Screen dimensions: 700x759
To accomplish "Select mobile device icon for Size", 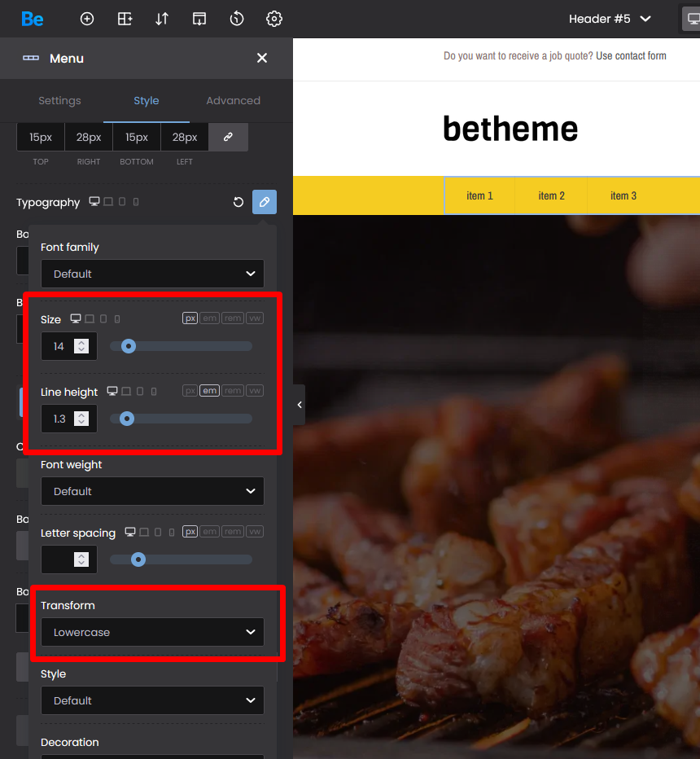I will point(117,318).
